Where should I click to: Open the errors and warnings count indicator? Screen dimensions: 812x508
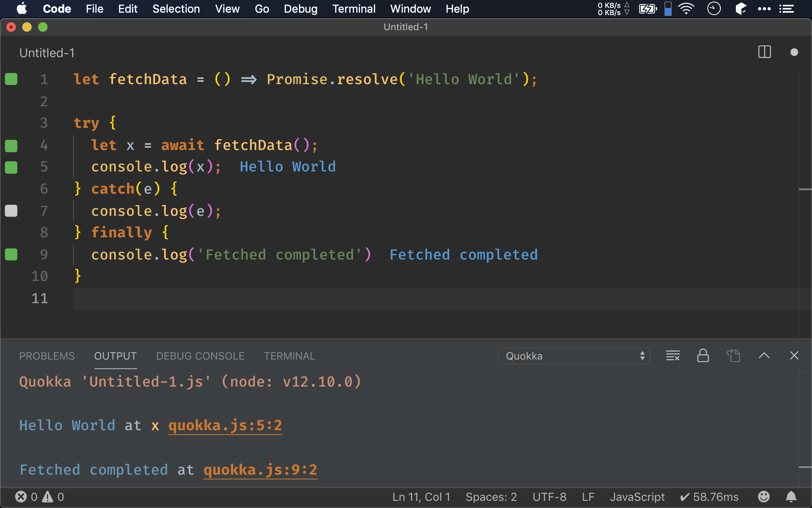(x=39, y=497)
